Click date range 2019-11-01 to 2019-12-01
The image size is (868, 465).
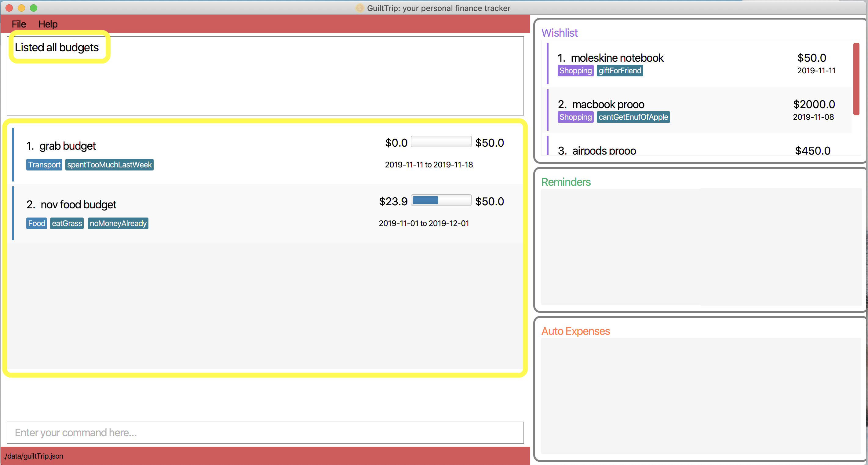point(424,223)
